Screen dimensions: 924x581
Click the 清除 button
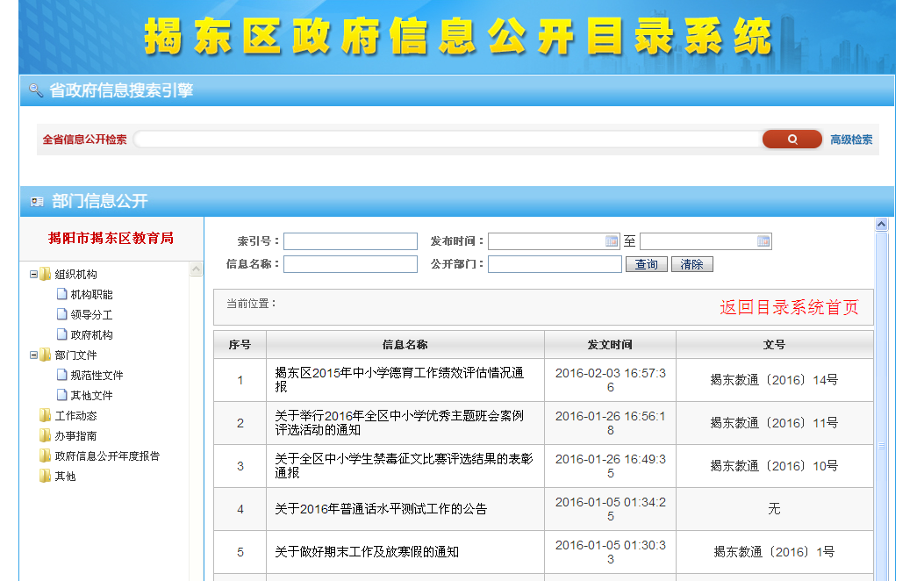tap(691, 264)
